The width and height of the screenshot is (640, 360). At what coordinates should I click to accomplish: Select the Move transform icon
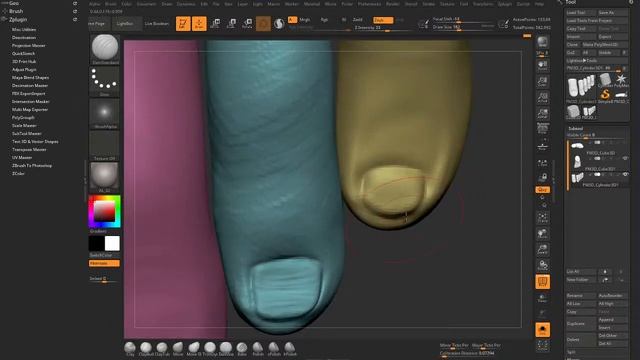coord(215,24)
